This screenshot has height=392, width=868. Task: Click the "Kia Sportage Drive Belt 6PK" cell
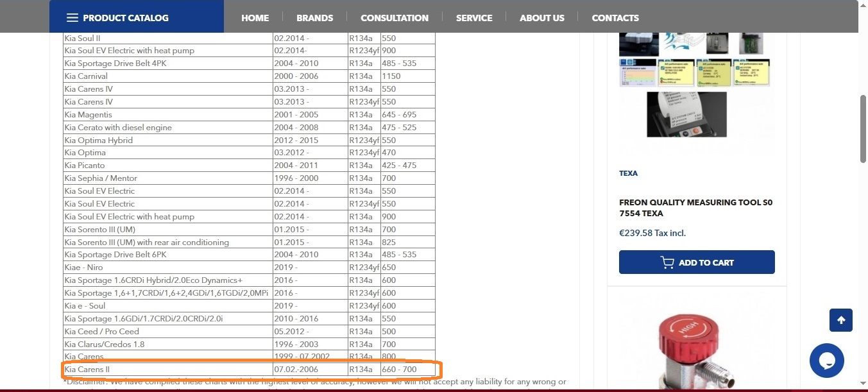coord(168,255)
